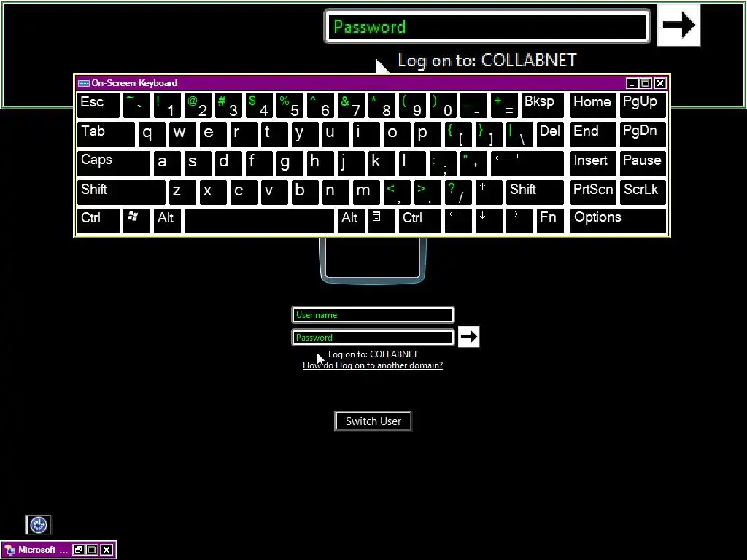Maximize the On-Screen Keyboard window
747x560 pixels.
click(x=646, y=83)
